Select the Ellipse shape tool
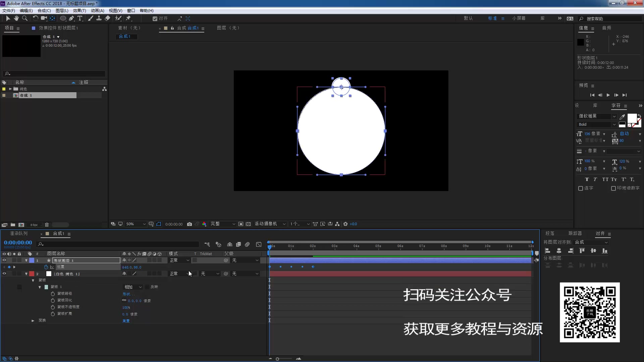The height and width of the screenshot is (362, 644). click(63, 18)
